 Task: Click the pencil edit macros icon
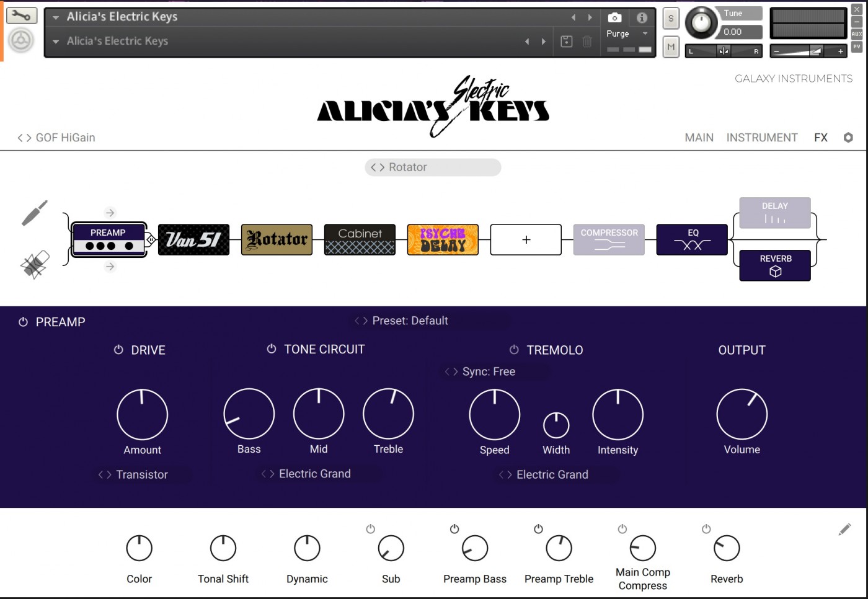click(x=844, y=529)
